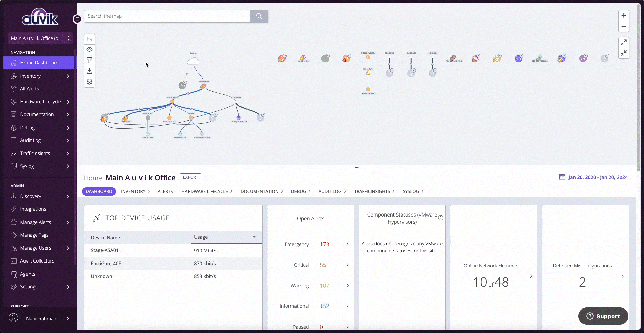
Task: View Warning alerts count 107
Action: [x=324, y=286]
